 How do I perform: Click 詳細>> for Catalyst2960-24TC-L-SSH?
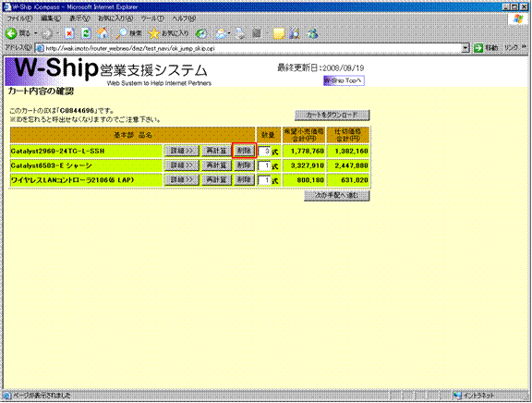click(x=182, y=151)
